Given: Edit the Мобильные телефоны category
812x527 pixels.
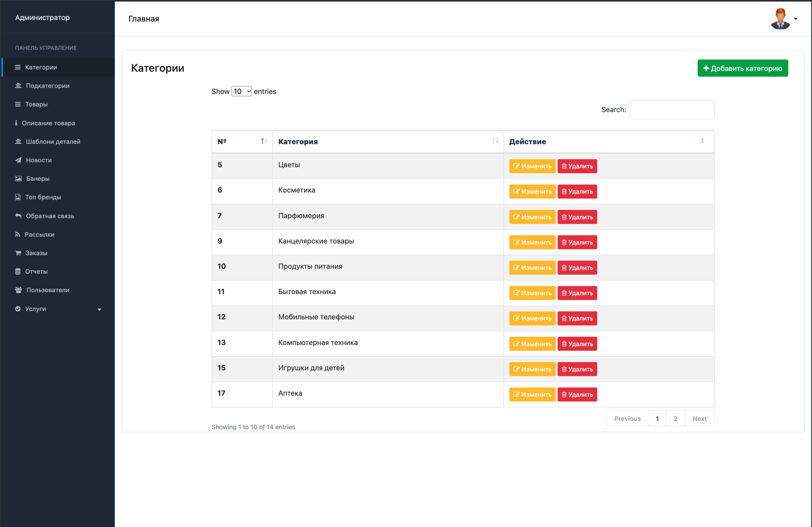Looking at the screenshot, I should click(x=532, y=318).
